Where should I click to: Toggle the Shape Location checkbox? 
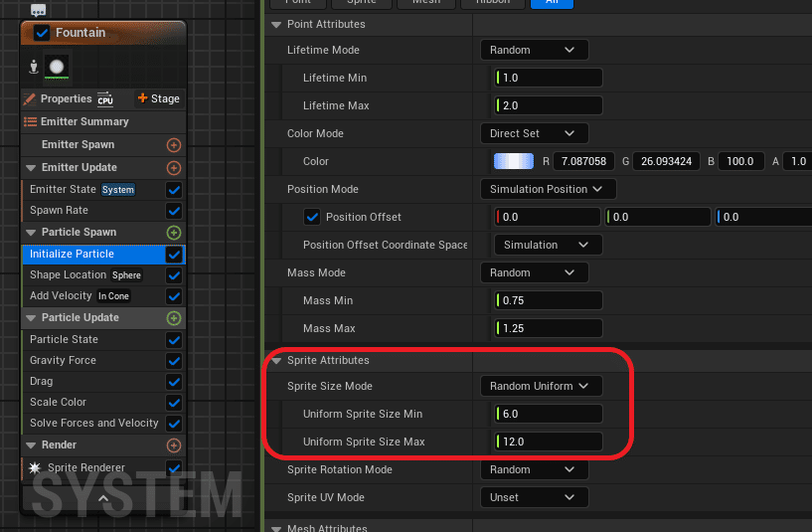[x=174, y=275]
